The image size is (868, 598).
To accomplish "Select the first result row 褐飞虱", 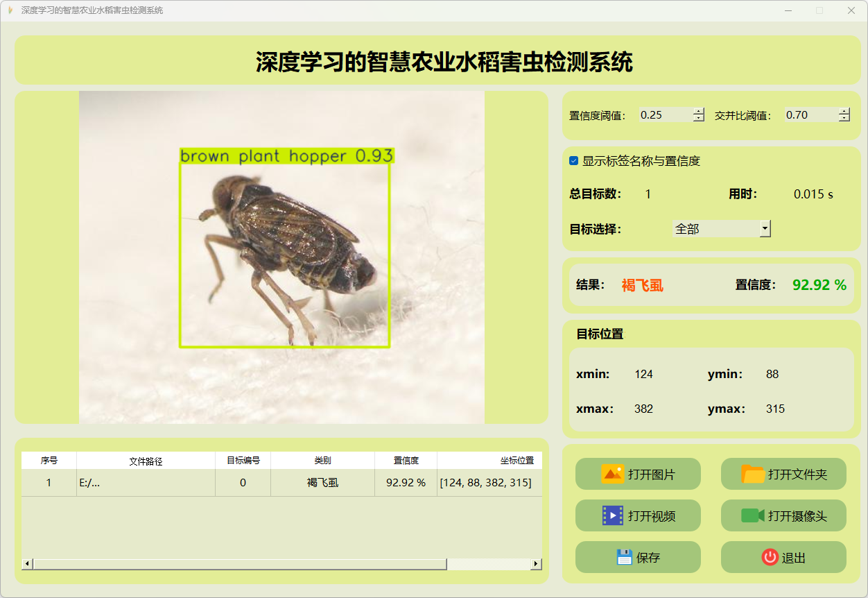I will [322, 483].
